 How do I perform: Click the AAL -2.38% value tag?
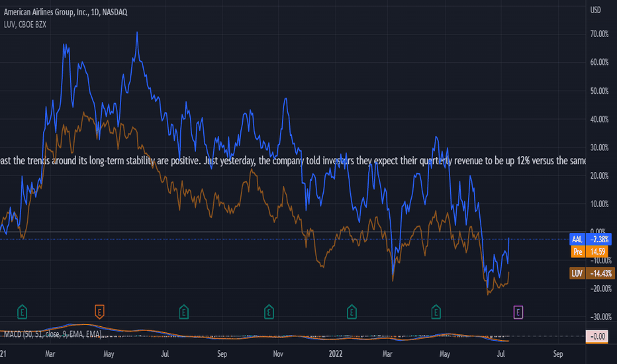click(599, 239)
